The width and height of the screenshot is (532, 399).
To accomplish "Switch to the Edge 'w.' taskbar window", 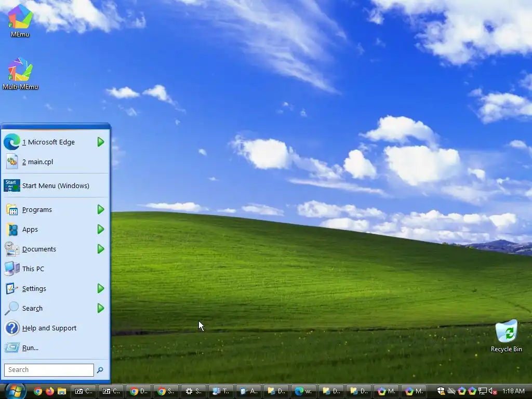I will 303,391.
